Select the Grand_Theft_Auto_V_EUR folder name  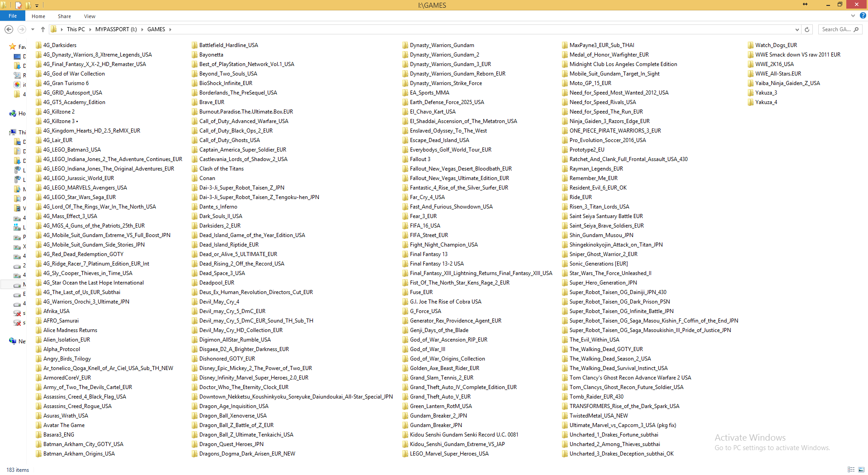441,397
